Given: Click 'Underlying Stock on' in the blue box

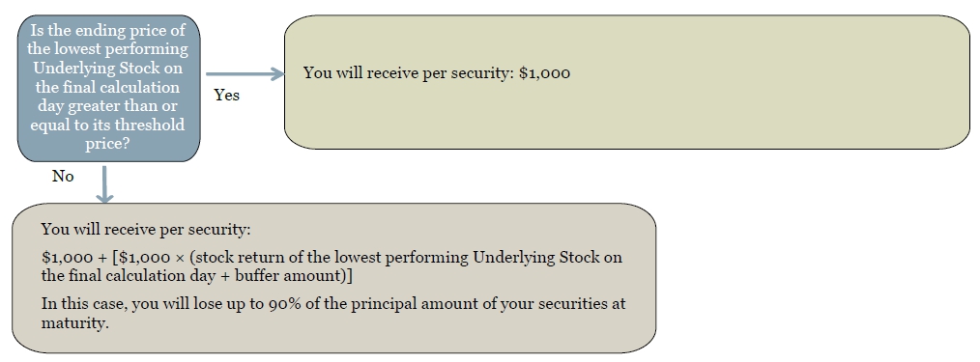Looking at the screenshot, I should tap(107, 68).
